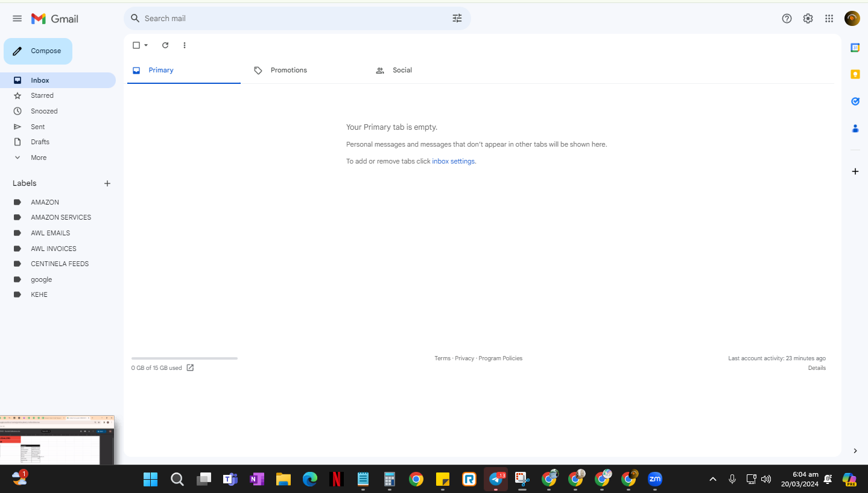868x493 pixels.
Task: Open the select dropdown arrow
Action: click(146, 45)
